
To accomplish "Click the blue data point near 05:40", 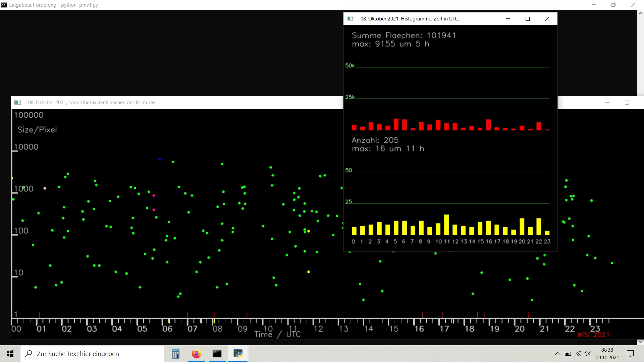I will click(160, 160).
